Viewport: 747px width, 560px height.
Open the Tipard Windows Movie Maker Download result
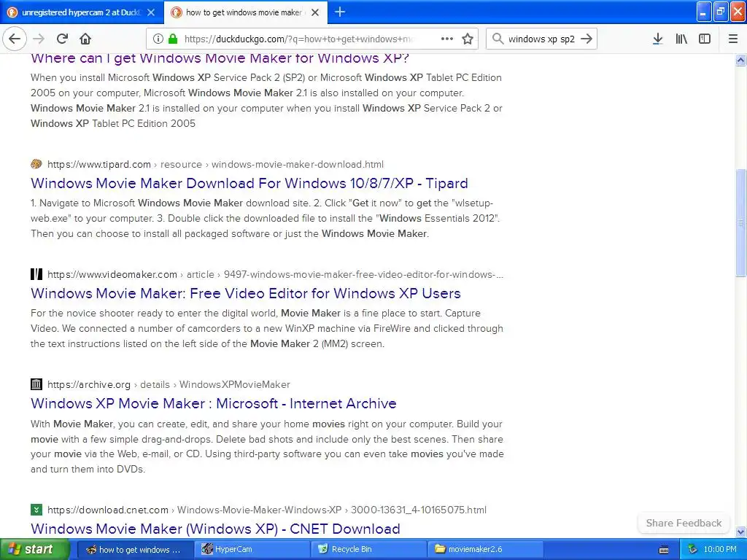tap(249, 183)
